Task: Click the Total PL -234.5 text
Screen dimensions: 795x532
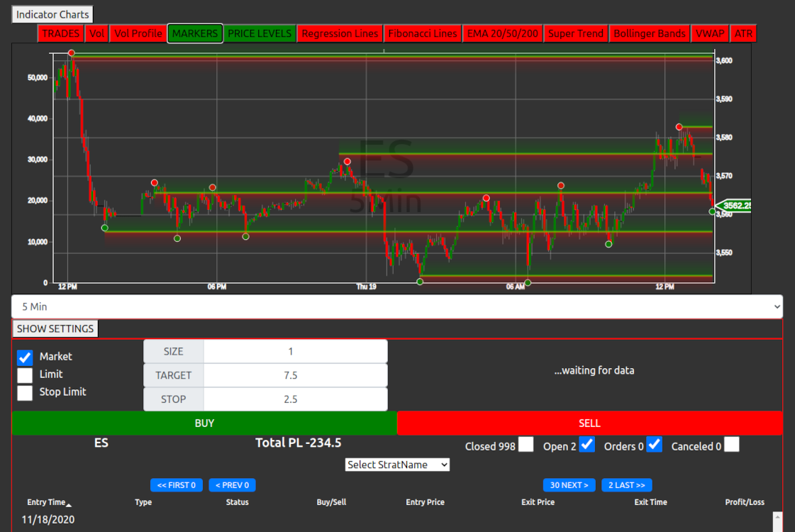Action: tap(298, 443)
